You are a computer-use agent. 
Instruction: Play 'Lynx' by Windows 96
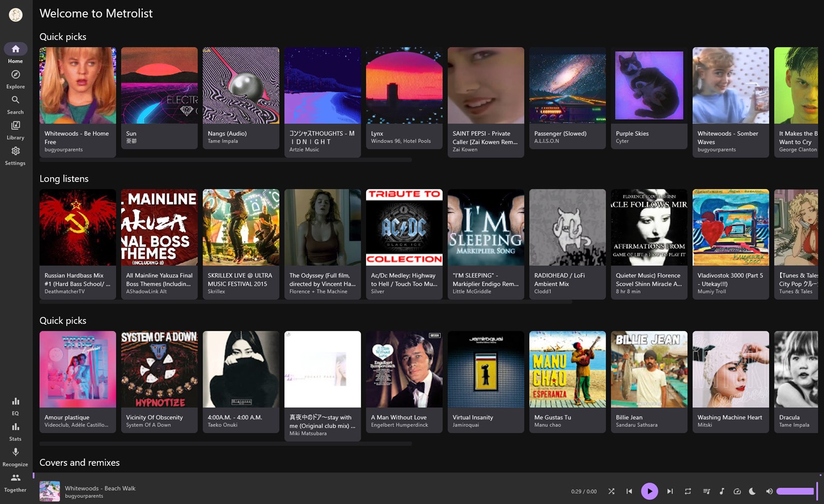click(404, 98)
